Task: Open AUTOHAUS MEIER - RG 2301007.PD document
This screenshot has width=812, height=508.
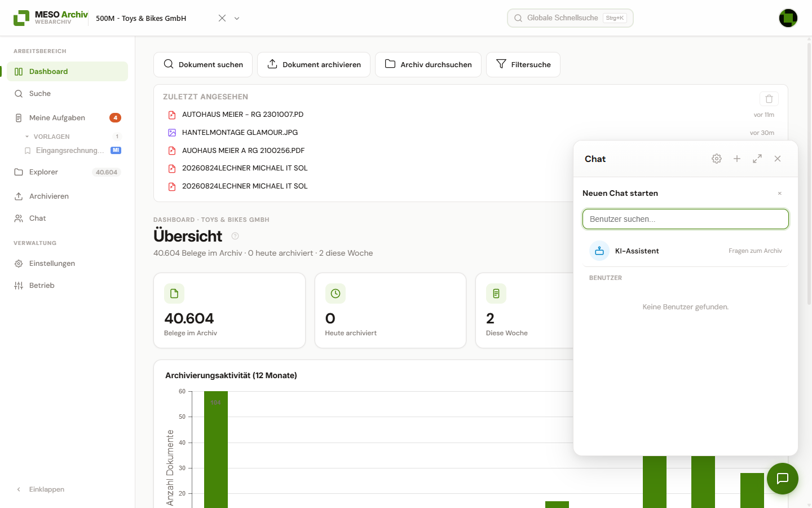Action: [x=242, y=115]
